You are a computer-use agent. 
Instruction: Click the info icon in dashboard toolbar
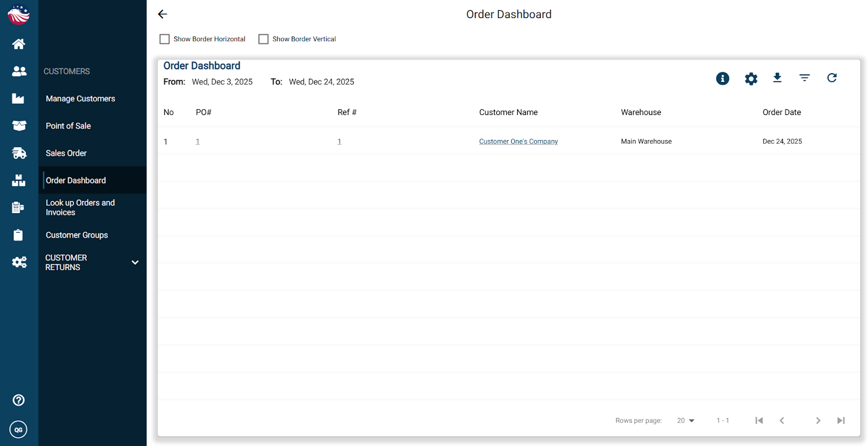pos(723,79)
